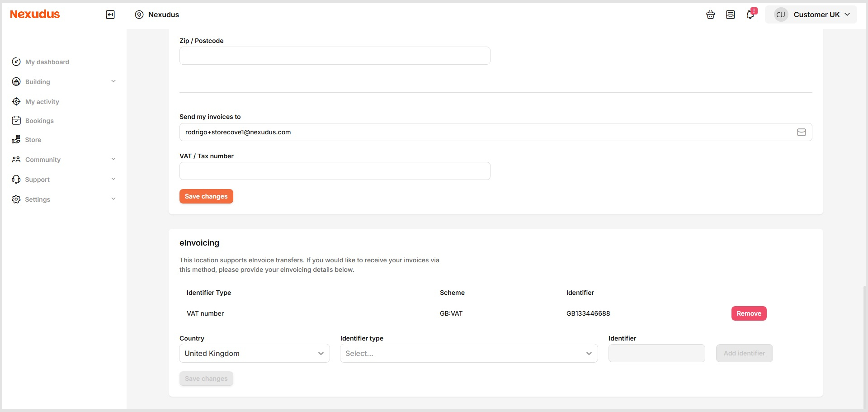Image resolution: width=868 pixels, height=412 pixels.
Task: Click the Community people icon
Action: pos(16,159)
